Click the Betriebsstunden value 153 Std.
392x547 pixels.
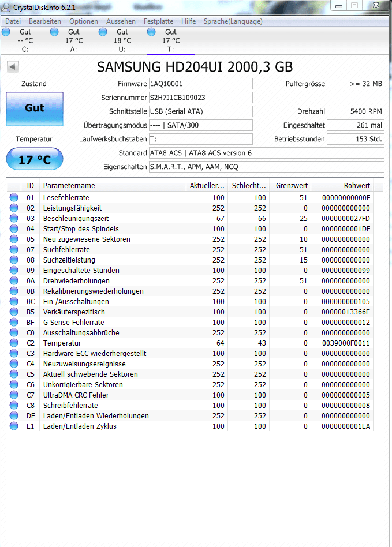tap(356, 139)
